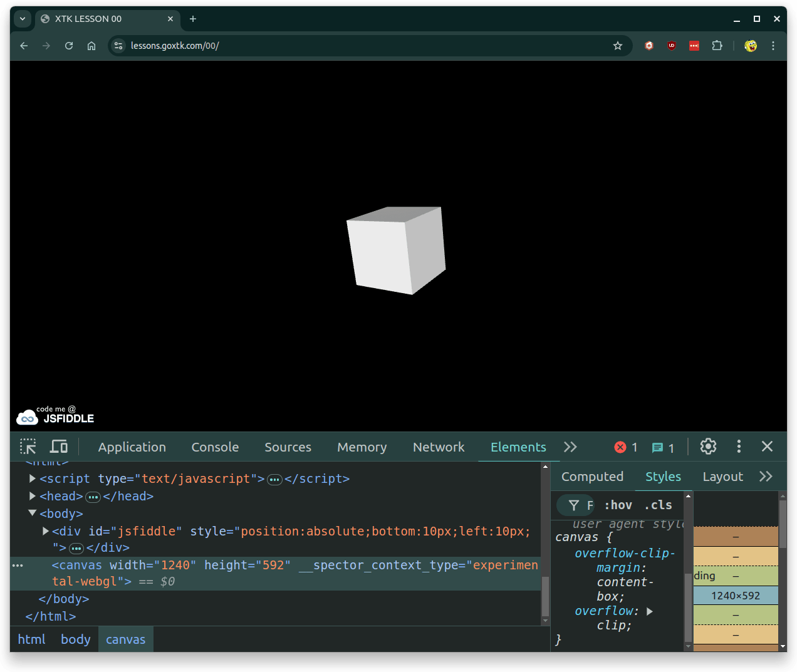The image size is (797, 672).
Task: Open the Memory tab
Action: click(x=362, y=447)
